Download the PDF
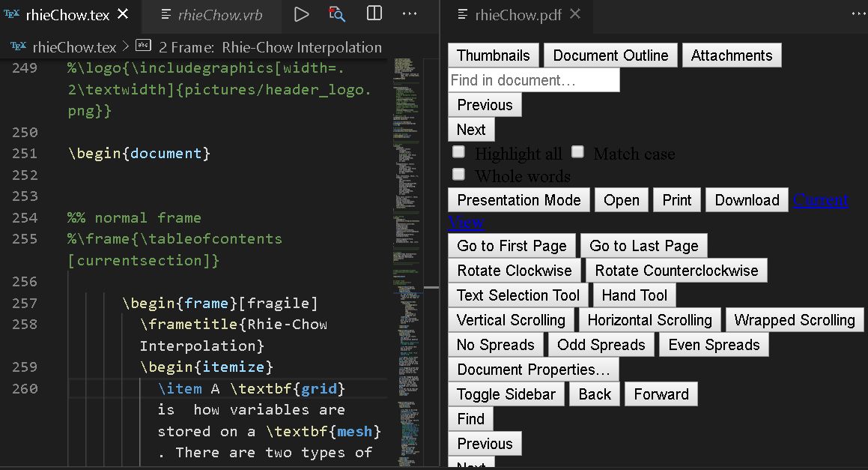868x470 pixels. point(747,200)
